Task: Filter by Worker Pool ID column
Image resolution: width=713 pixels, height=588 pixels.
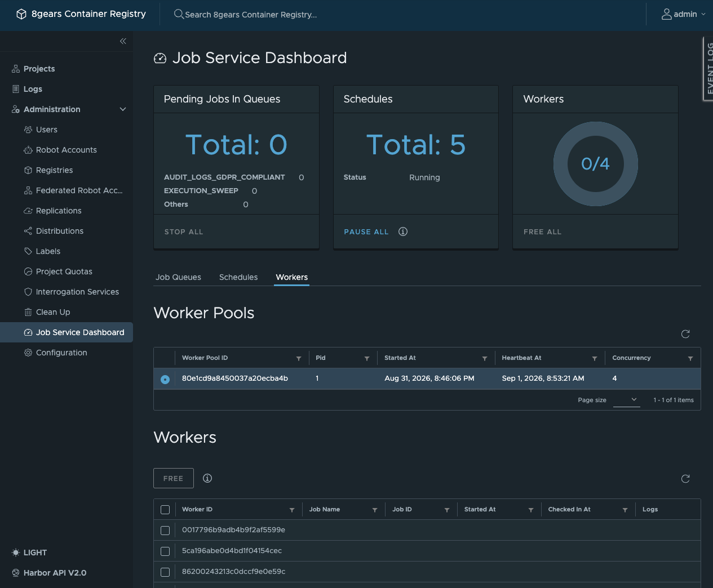Action: click(x=299, y=358)
